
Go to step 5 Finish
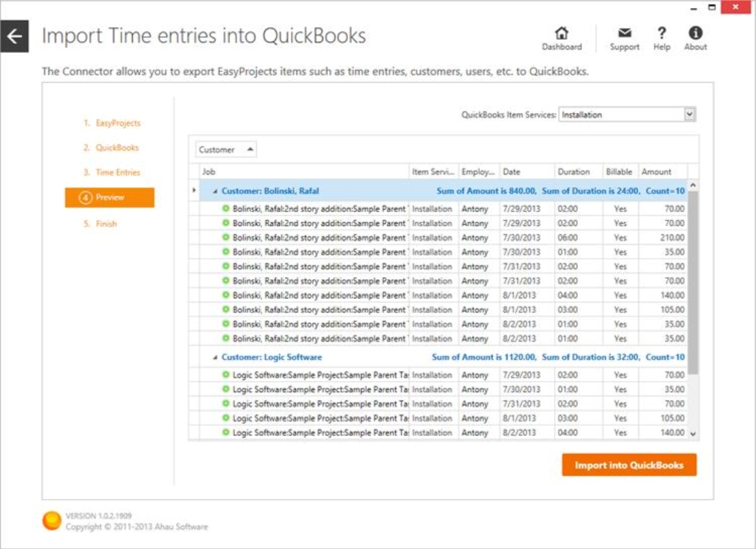100,224
